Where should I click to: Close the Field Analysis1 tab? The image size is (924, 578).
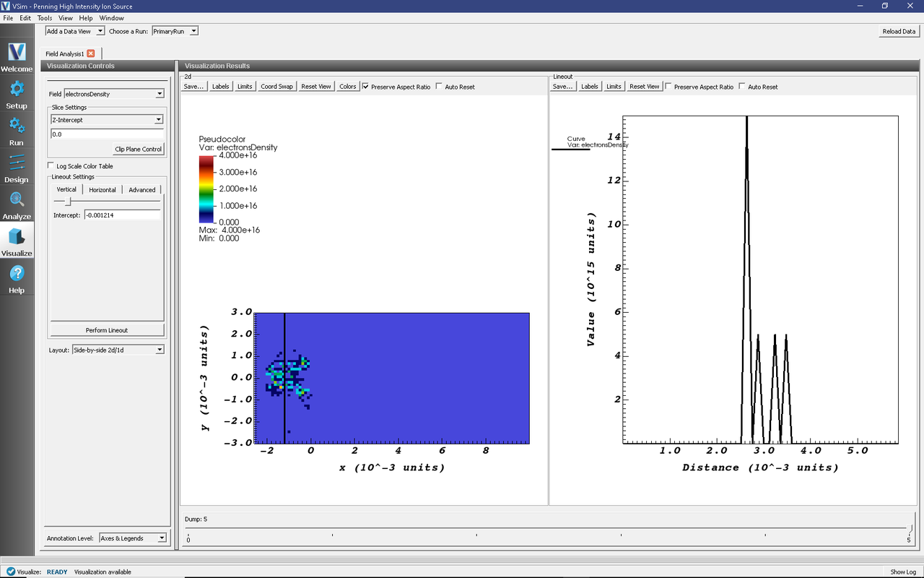pyautogui.click(x=91, y=53)
